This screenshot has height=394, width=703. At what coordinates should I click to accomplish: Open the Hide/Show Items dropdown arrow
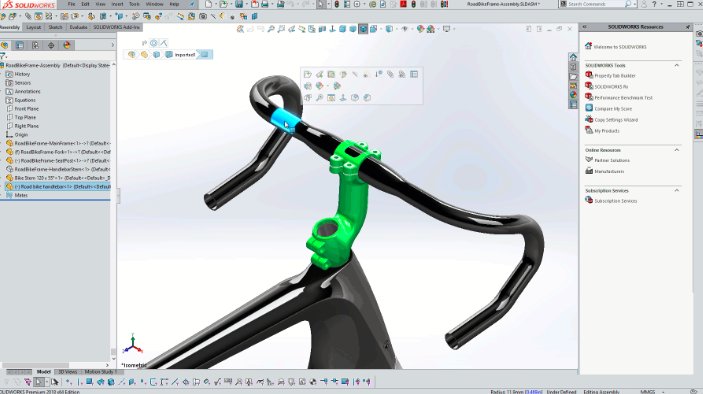click(411, 29)
